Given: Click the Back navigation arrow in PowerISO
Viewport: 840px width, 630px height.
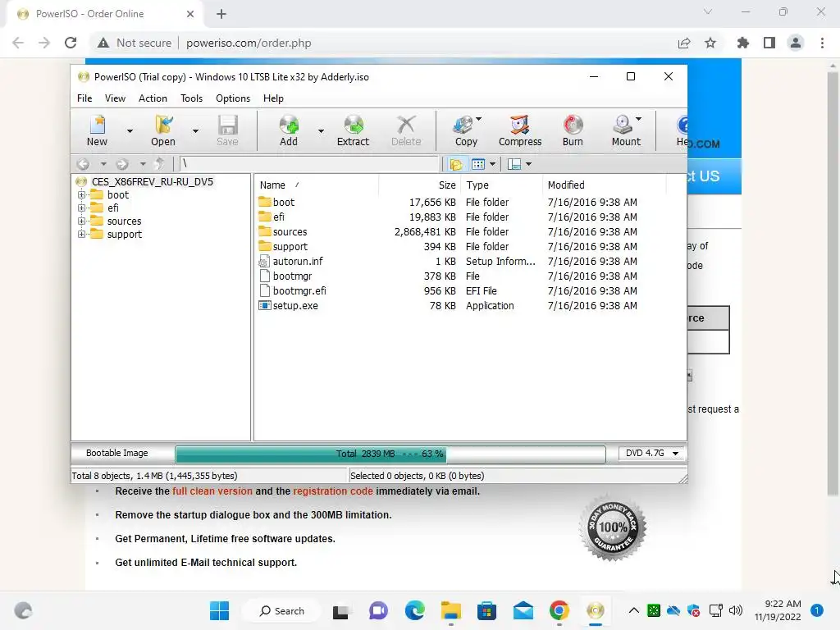Looking at the screenshot, I should click(x=83, y=164).
